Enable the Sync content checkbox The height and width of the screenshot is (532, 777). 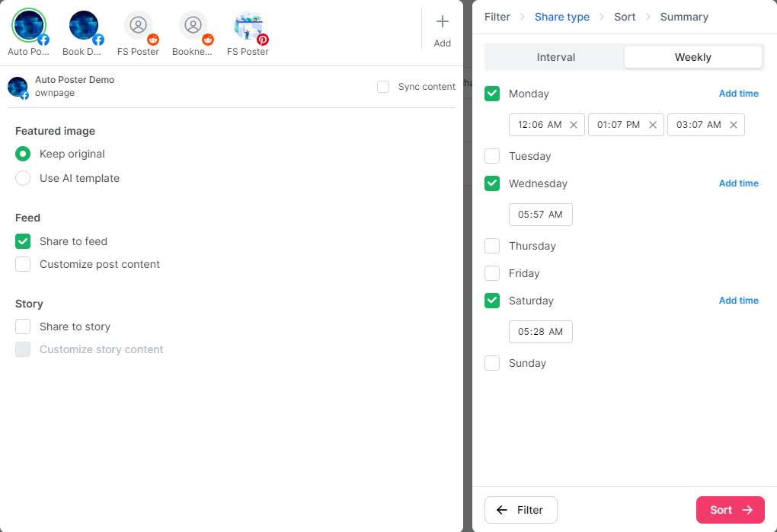coord(383,87)
